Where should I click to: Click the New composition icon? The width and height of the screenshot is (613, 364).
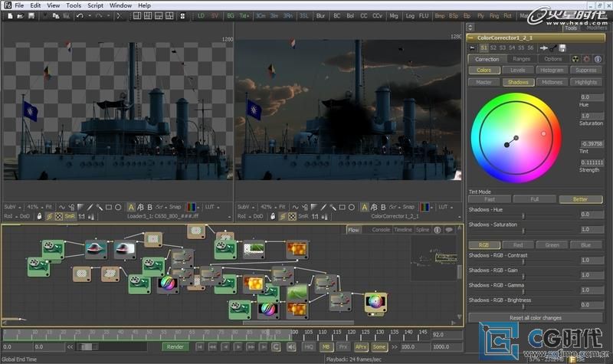10,16
